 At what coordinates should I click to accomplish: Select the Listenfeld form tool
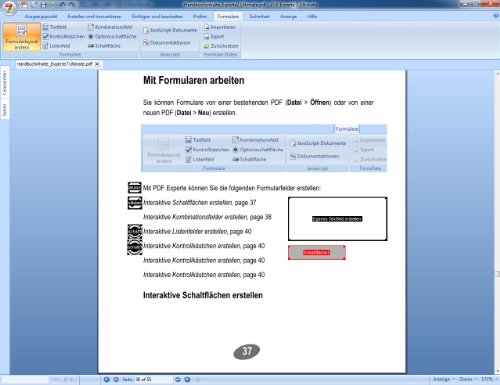pyautogui.click(x=56, y=46)
